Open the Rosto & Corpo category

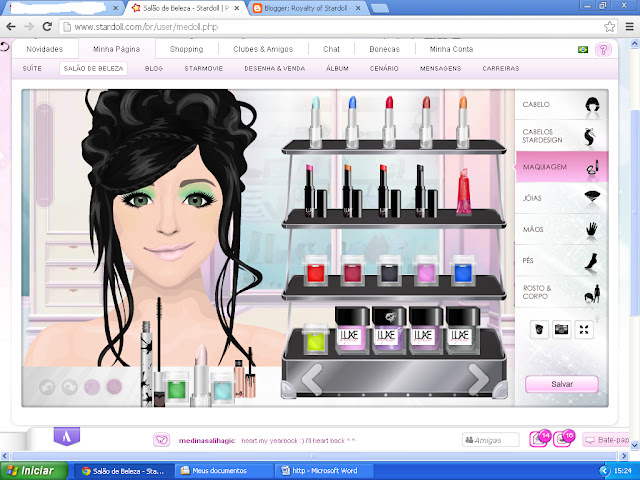coord(562,292)
